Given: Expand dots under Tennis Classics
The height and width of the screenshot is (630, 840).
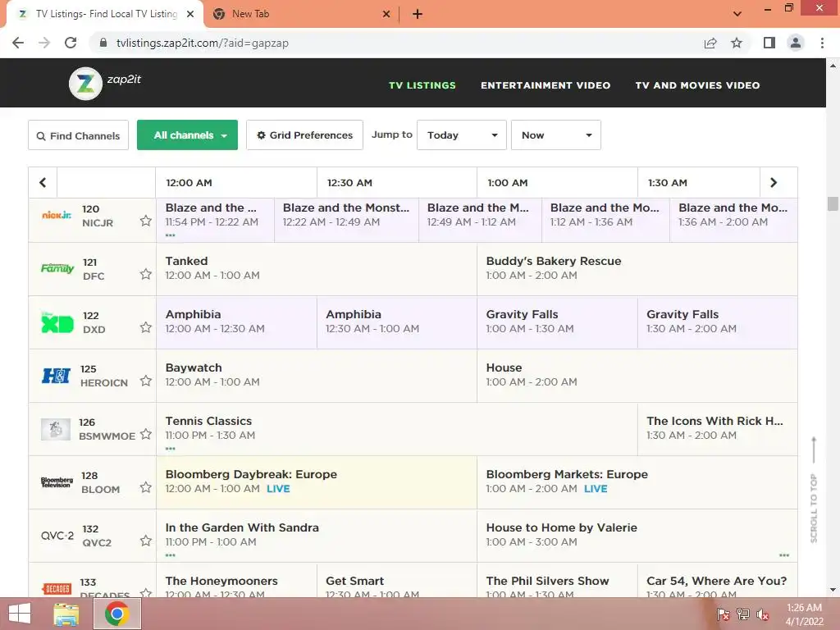Looking at the screenshot, I should coord(171,449).
